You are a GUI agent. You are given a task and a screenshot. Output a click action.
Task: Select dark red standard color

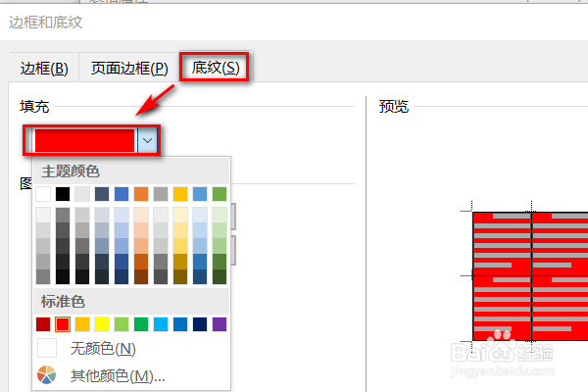[x=43, y=324]
